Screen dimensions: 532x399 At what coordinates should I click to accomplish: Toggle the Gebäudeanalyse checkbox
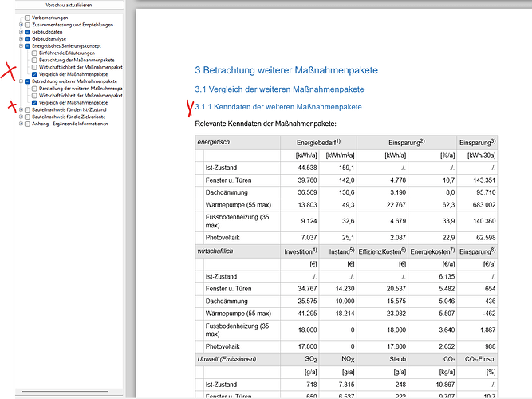(27, 39)
